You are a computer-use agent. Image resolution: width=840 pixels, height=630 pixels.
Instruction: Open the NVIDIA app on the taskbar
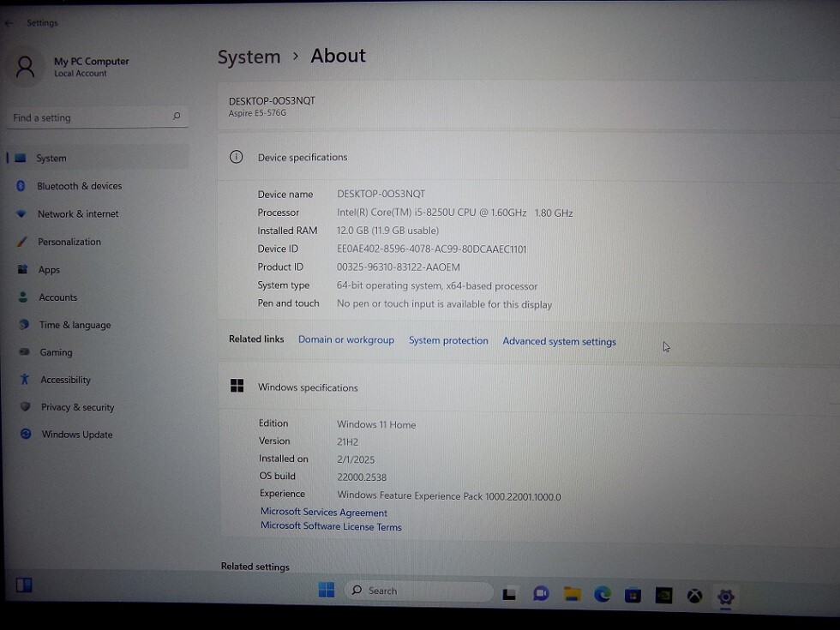coord(663,595)
